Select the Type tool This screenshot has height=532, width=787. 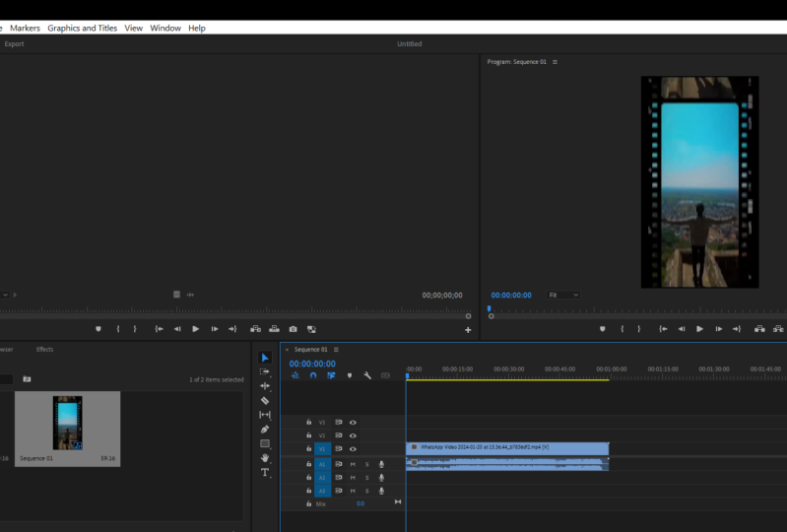coord(265,472)
